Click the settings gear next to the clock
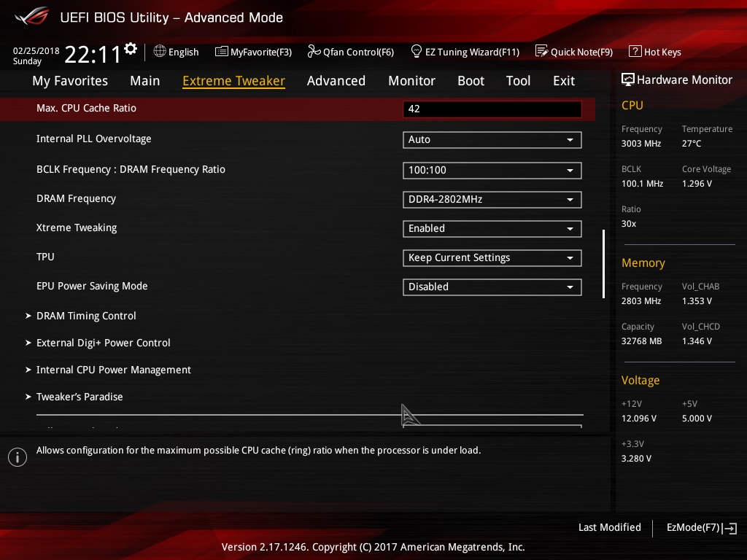 coord(131,49)
